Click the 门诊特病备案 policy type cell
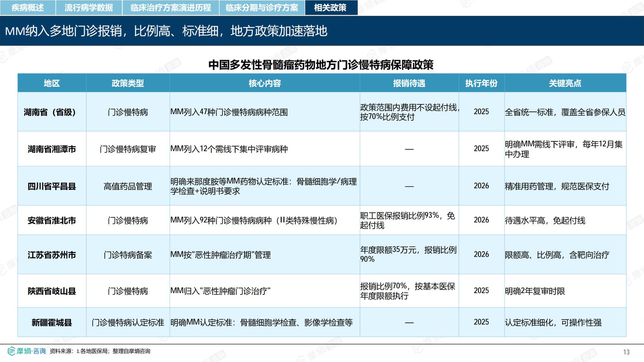Viewport: 644px width, 362px height. (x=128, y=255)
